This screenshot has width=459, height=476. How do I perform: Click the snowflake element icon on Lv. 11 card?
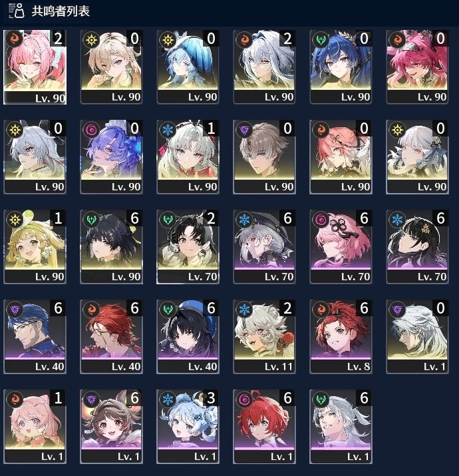(244, 310)
